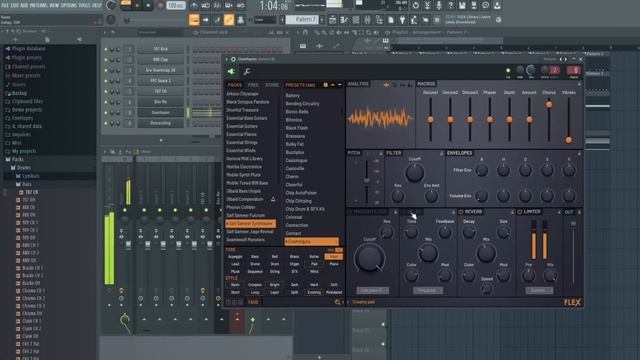Click the help question mark icon
The image size is (640, 360).
450,5
